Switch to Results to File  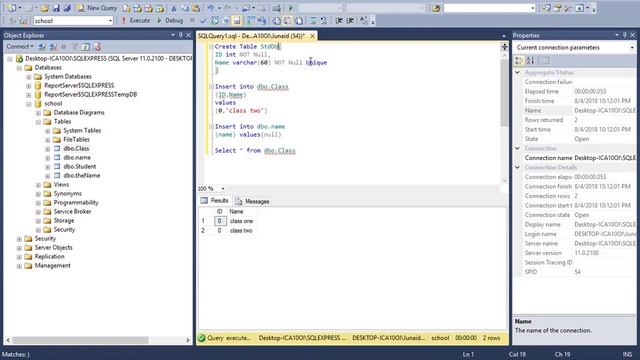299,20
